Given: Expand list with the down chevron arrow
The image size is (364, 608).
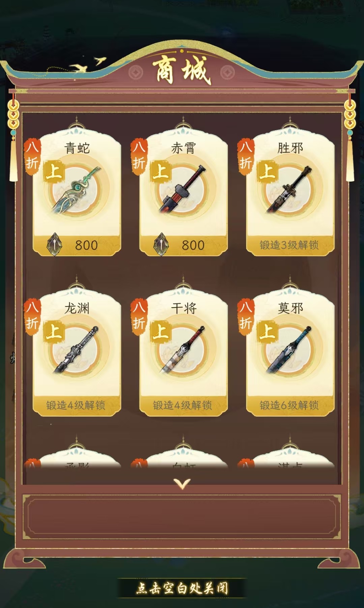Looking at the screenshot, I should [x=182, y=484].
